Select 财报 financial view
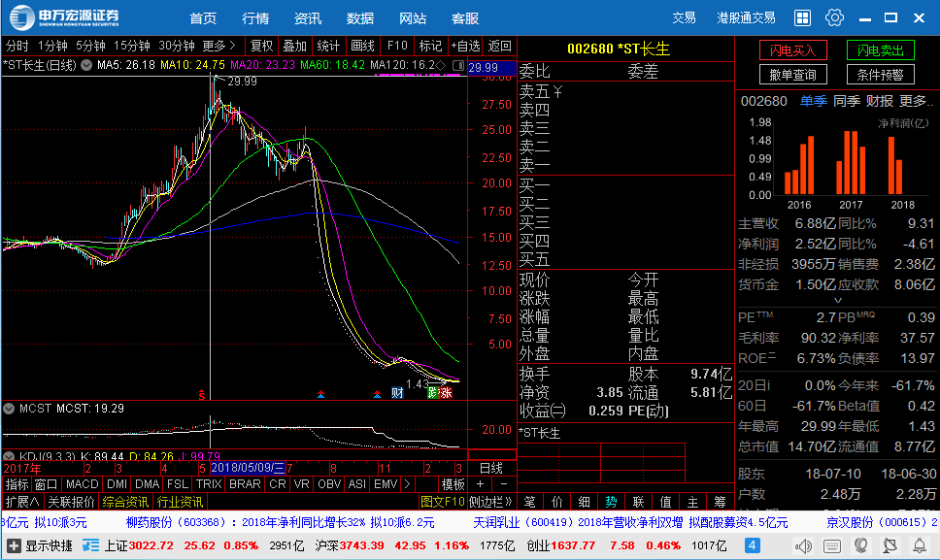 880,101
